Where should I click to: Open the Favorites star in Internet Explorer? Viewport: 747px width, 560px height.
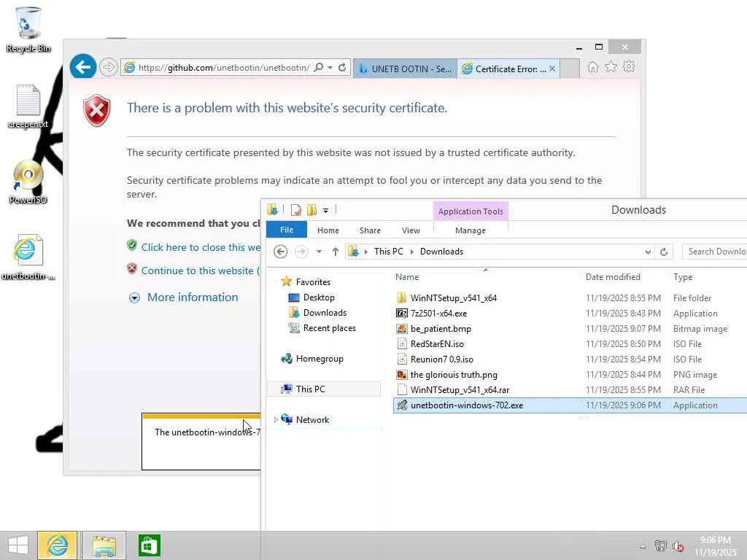(x=611, y=67)
